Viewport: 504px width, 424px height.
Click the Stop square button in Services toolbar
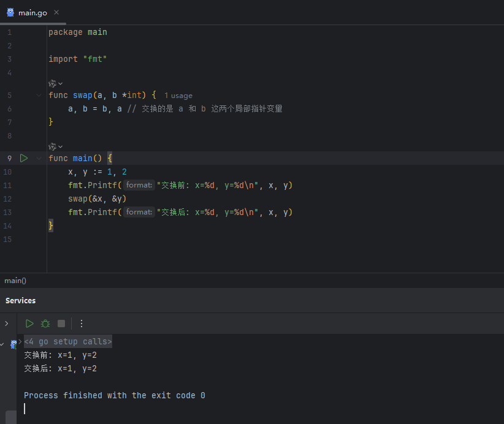[x=61, y=324]
